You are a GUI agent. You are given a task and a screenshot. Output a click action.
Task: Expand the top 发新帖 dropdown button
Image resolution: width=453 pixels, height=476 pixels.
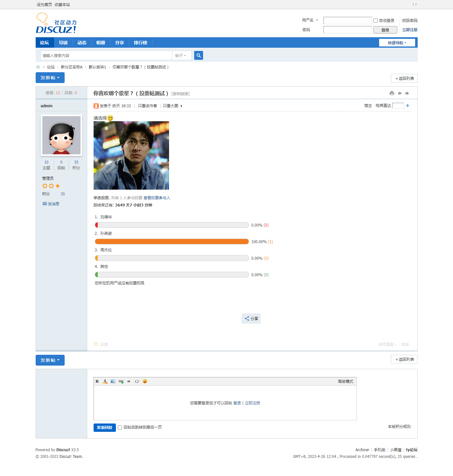coord(50,78)
